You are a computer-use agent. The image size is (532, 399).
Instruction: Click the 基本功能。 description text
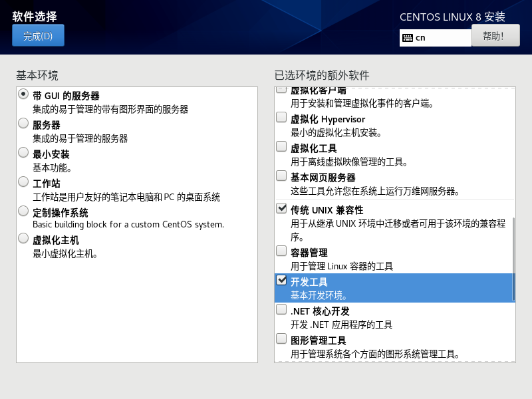click(x=52, y=168)
